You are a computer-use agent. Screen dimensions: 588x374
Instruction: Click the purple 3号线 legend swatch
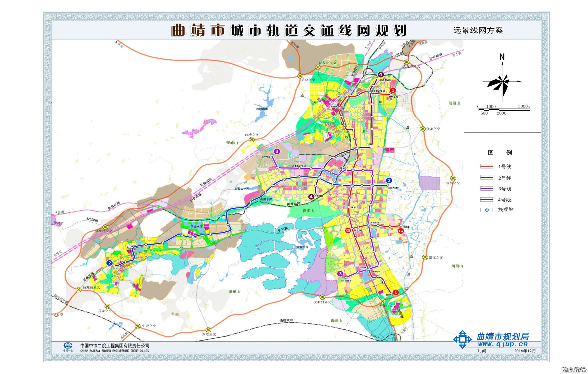coord(486,189)
